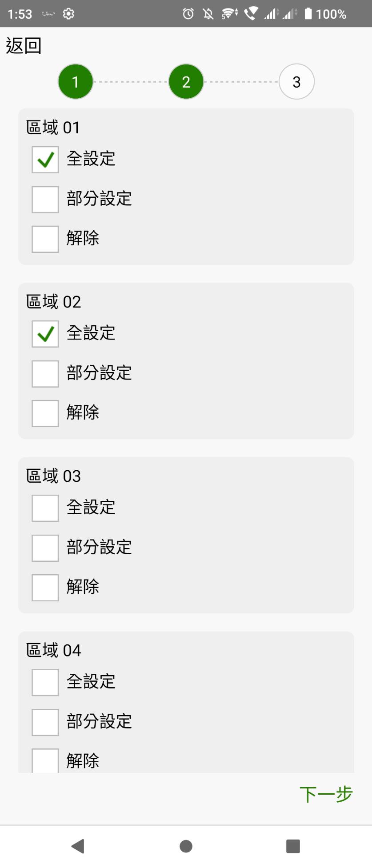
Task: Open recent apps with the square button
Action: tap(293, 846)
